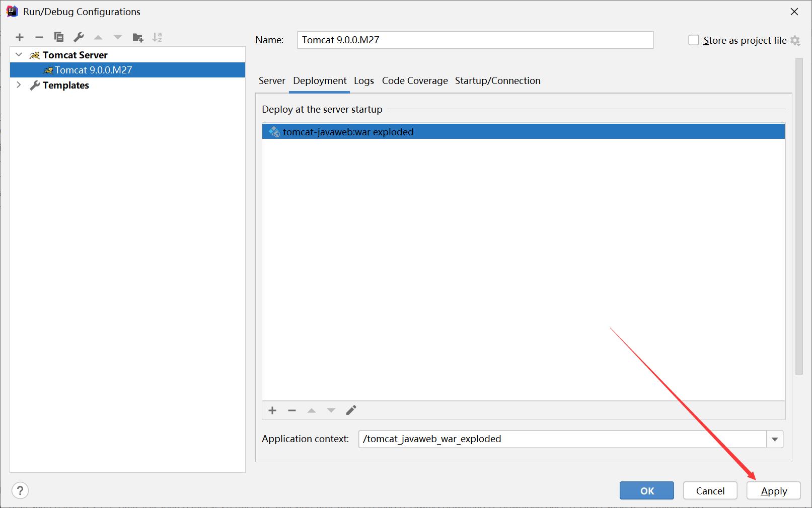Open the help question mark button
The height and width of the screenshot is (508, 812).
click(20, 490)
